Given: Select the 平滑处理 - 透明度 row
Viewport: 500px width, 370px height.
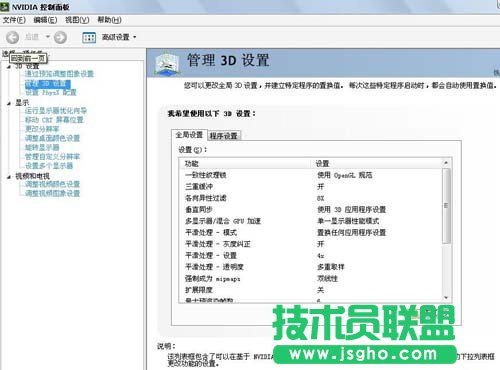Looking at the screenshot, I should tap(311, 267).
